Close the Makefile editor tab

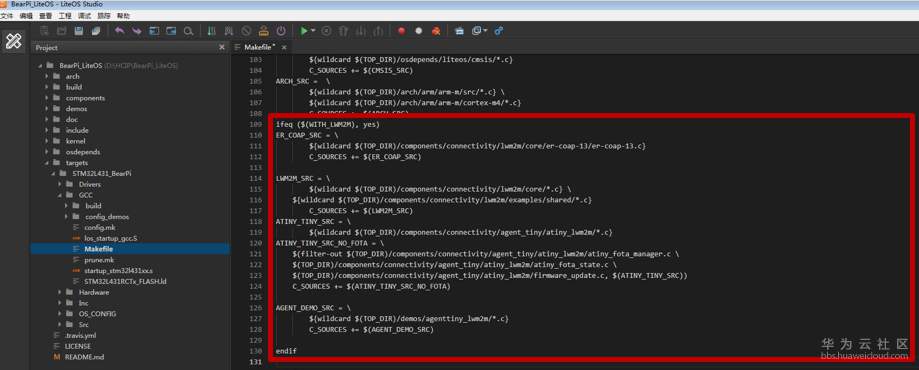(x=284, y=47)
